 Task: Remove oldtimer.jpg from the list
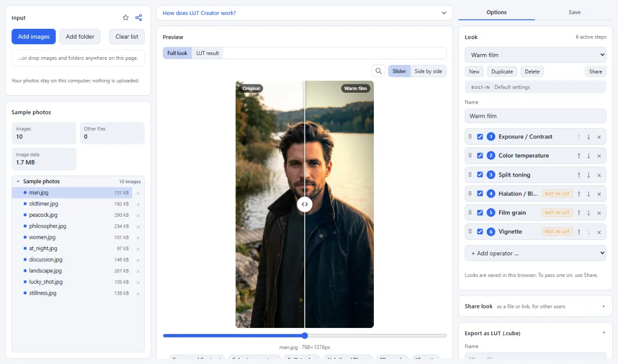pyautogui.click(x=138, y=204)
